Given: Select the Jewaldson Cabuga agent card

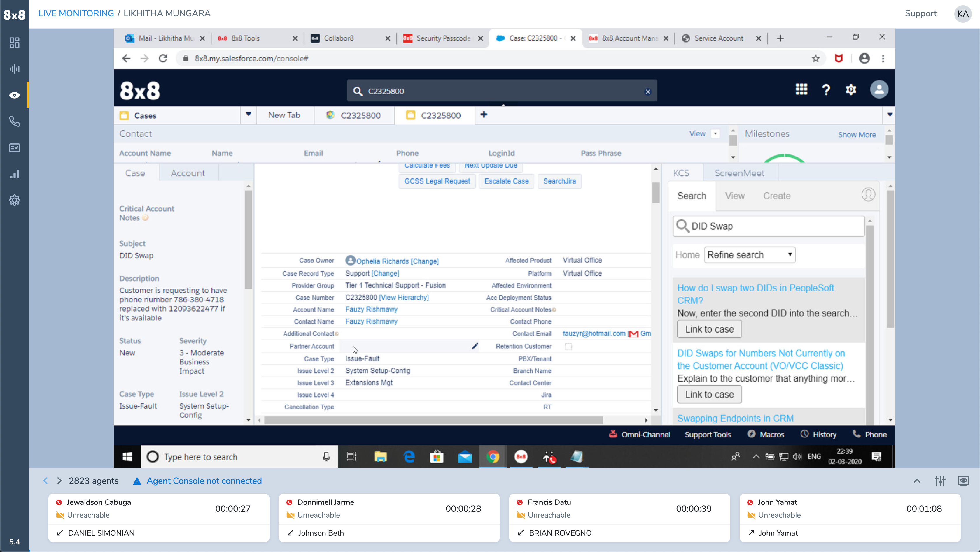Looking at the screenshot, I should click(x=159, y=518).
